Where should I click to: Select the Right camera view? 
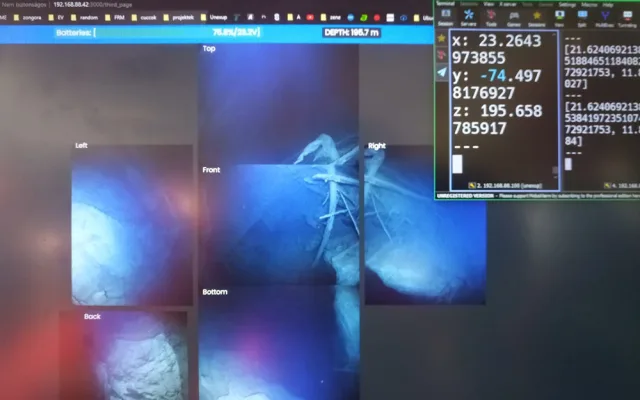(x=425, y=225)
